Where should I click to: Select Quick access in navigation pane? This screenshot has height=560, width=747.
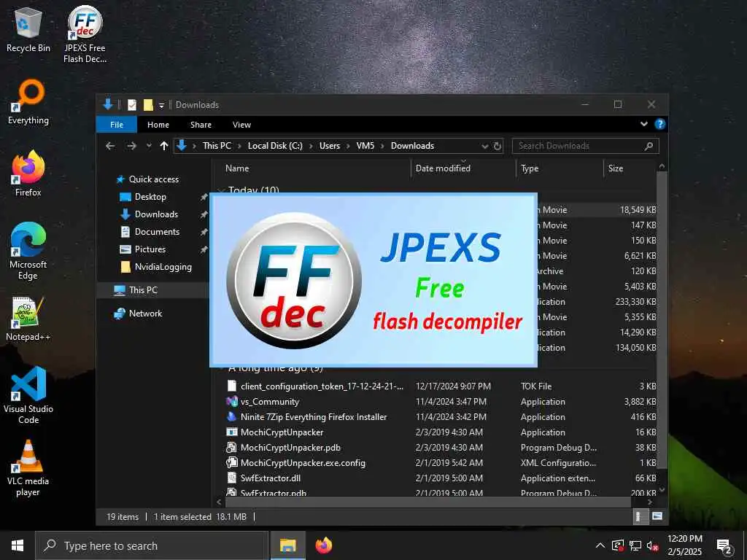coord(153,179)
